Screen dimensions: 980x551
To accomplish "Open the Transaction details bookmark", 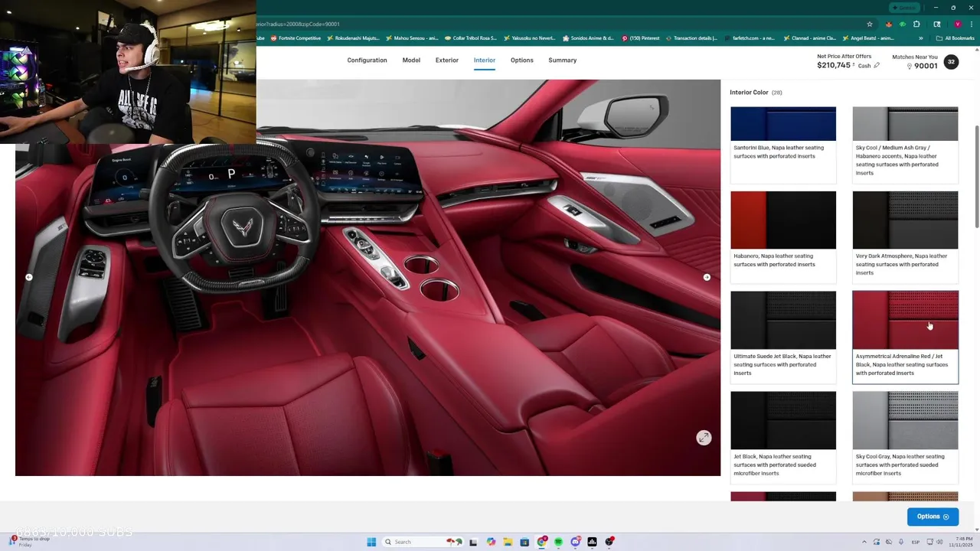I will click(691, 38).
